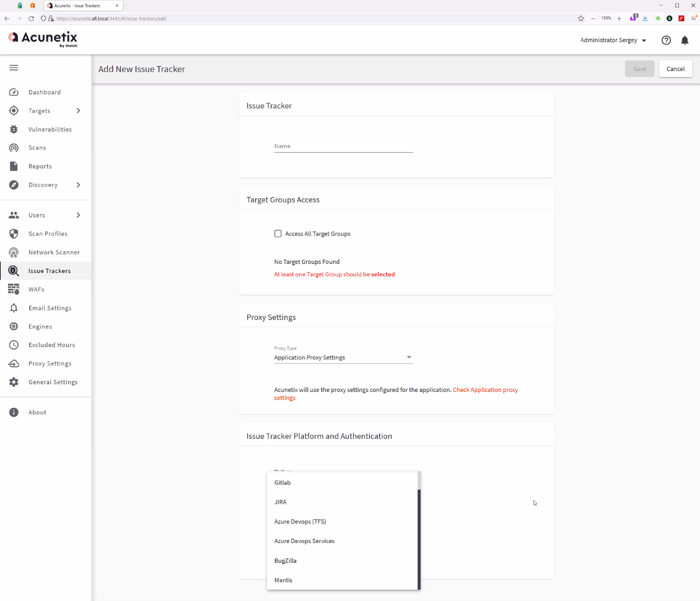Select JIRA from platform list

[x=280, y=502]
